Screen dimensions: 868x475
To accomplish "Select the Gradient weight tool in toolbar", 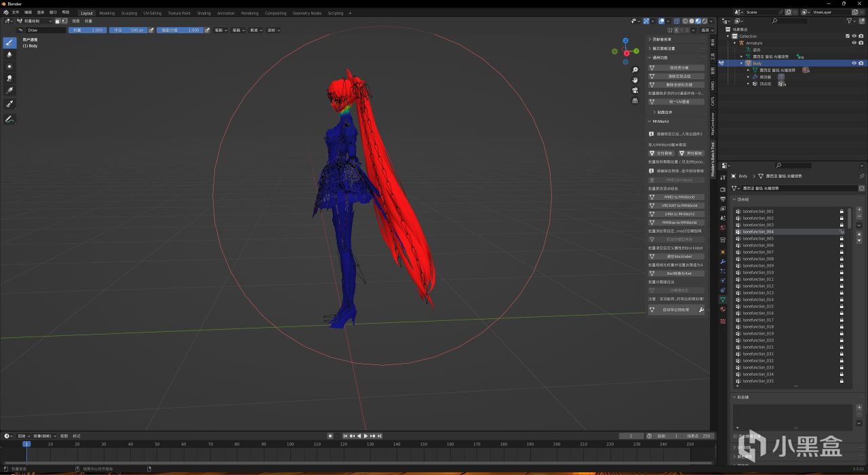I will 9,90.
